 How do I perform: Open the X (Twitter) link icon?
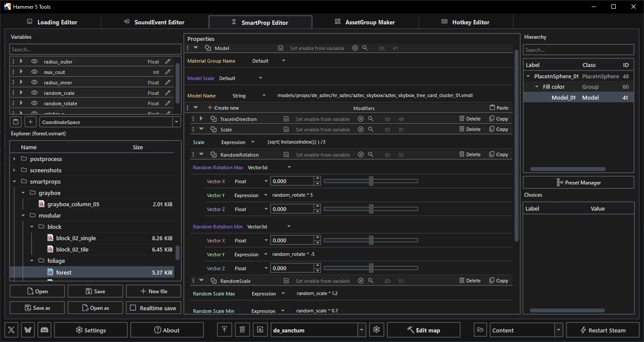coord(12,330)
